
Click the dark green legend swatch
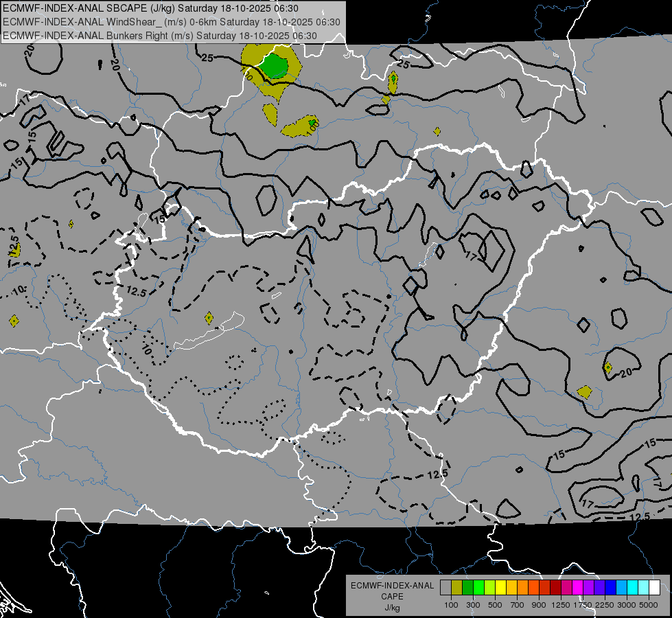click(467, 587)
